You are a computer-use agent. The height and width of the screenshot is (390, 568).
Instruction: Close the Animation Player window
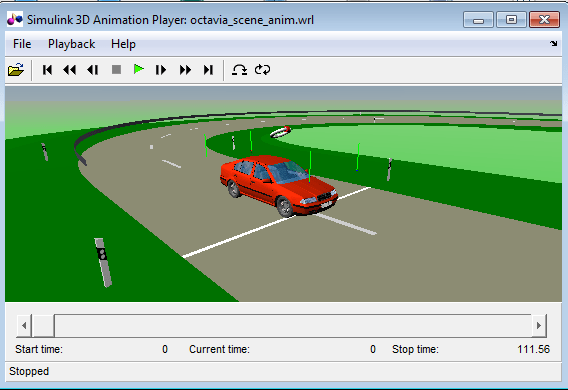[x=544, y=20]
